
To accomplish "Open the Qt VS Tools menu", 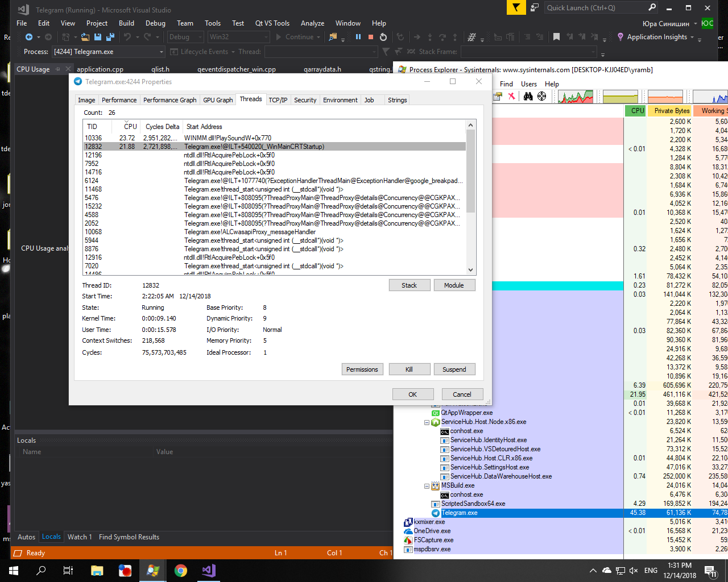I will [x=272, y=23].
